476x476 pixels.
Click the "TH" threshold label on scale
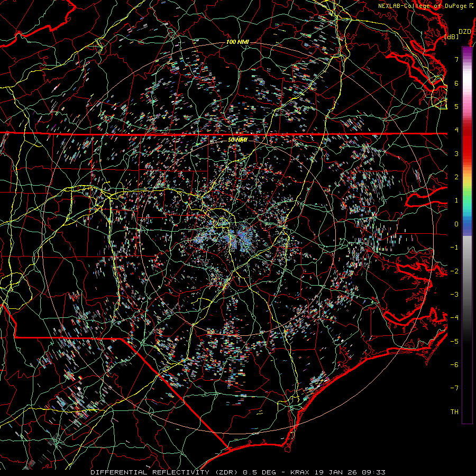click(x=454, y=412)
